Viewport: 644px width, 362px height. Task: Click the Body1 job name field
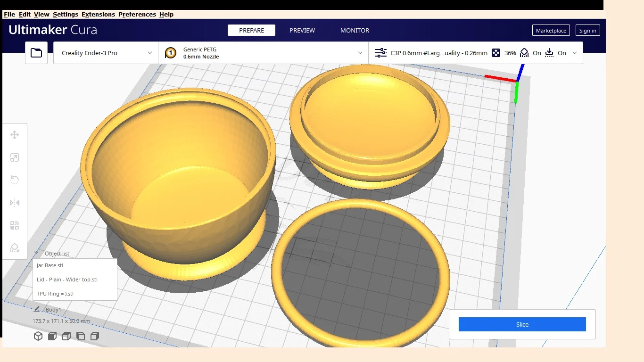(x=53, y=310)
